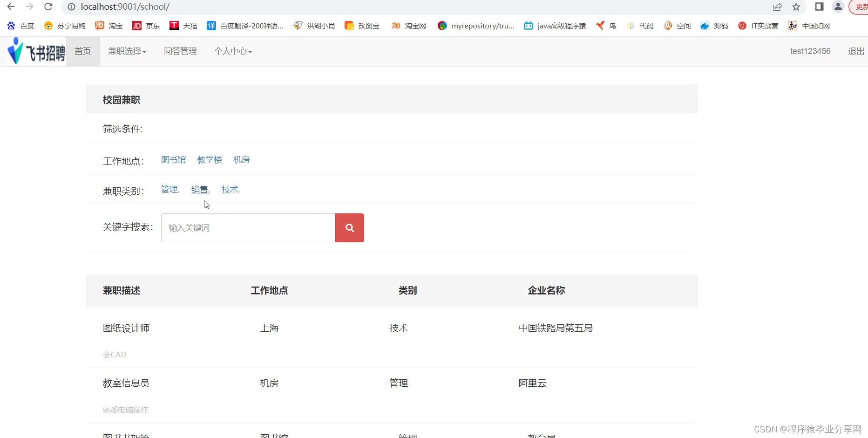
Task: Click the red update button in browser
Action: coord(860,7)
